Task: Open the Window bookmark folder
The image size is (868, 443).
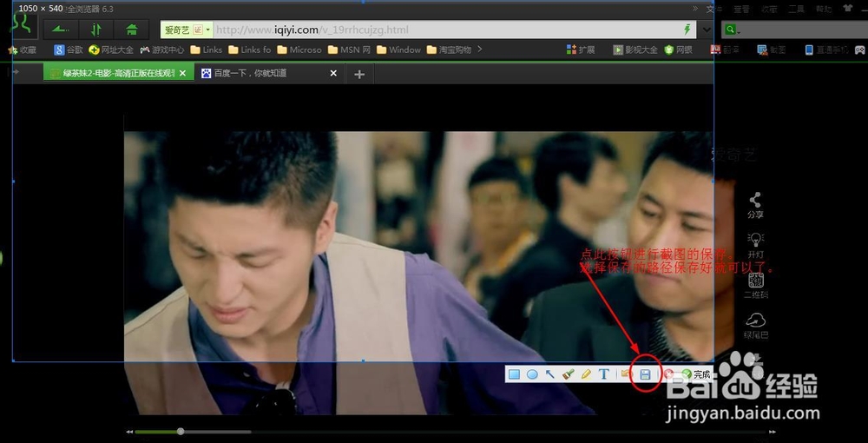Action: (x=398, y=50)
